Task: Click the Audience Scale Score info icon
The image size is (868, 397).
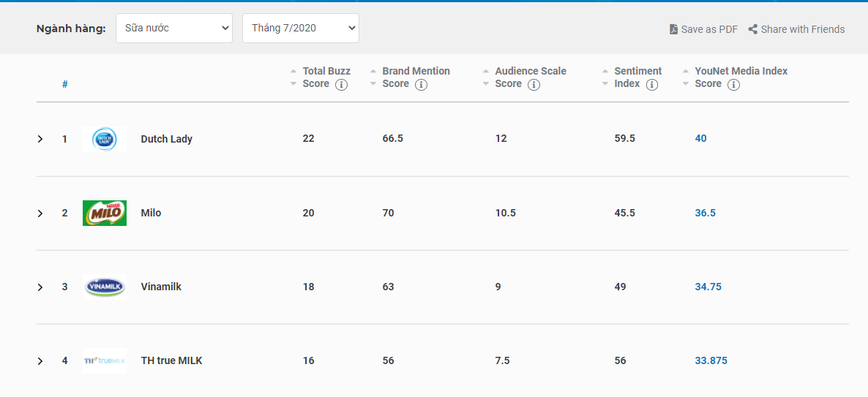Action: (x=534, y=85)
